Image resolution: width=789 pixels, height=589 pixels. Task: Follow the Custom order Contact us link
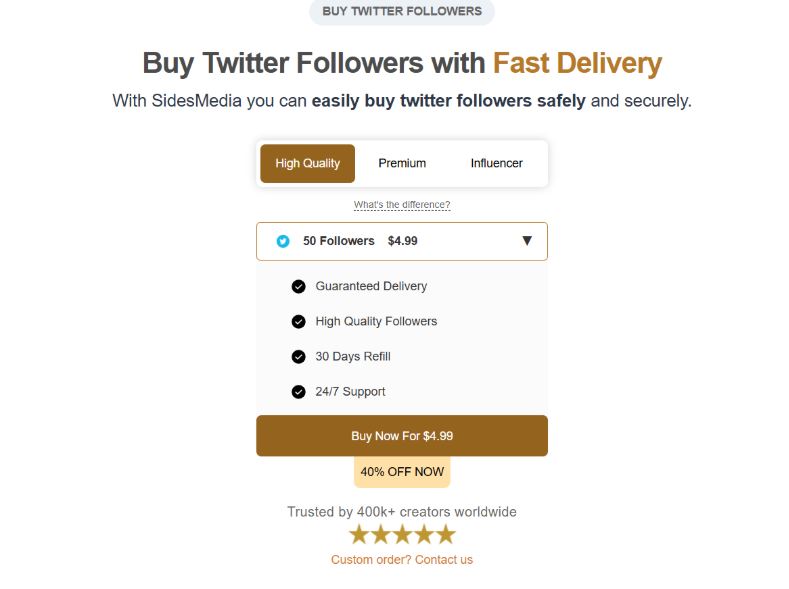402,560
